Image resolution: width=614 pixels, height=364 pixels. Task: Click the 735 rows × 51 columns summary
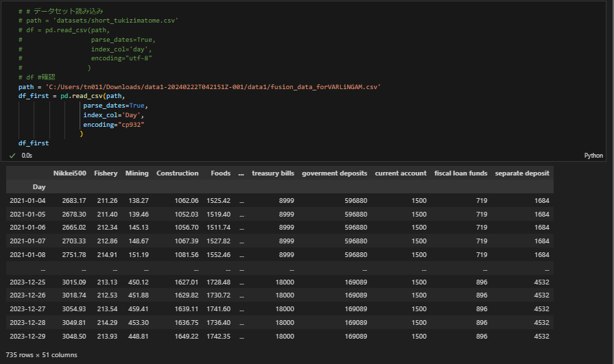[41, 355]
